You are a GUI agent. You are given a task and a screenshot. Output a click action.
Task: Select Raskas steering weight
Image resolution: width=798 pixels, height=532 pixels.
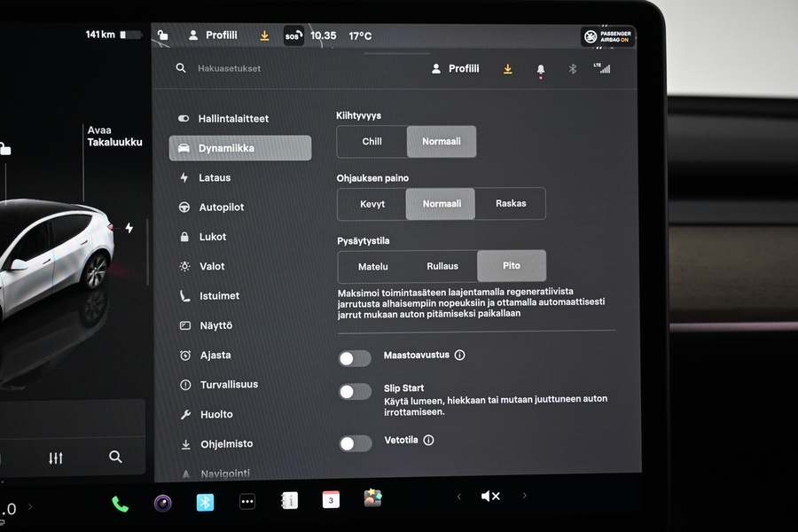(x=511, y=204)
